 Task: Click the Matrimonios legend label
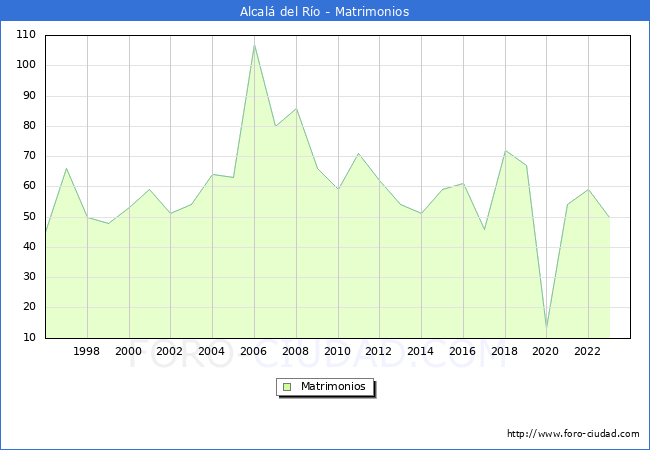(x=333, y=386)
